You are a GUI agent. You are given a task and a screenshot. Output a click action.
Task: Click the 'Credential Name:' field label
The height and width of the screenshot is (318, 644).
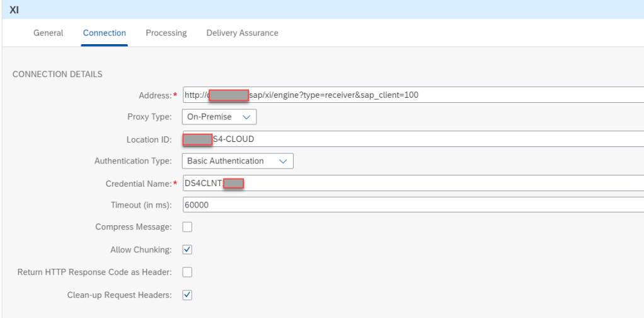pyautogui.click(x=138, y=183)
